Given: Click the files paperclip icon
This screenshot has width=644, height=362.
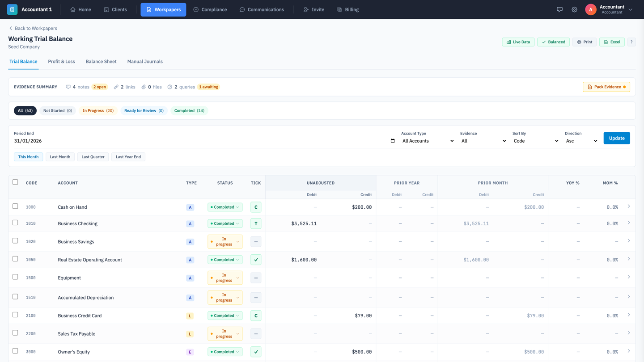Looking at the screenshot, I should 143,87.
